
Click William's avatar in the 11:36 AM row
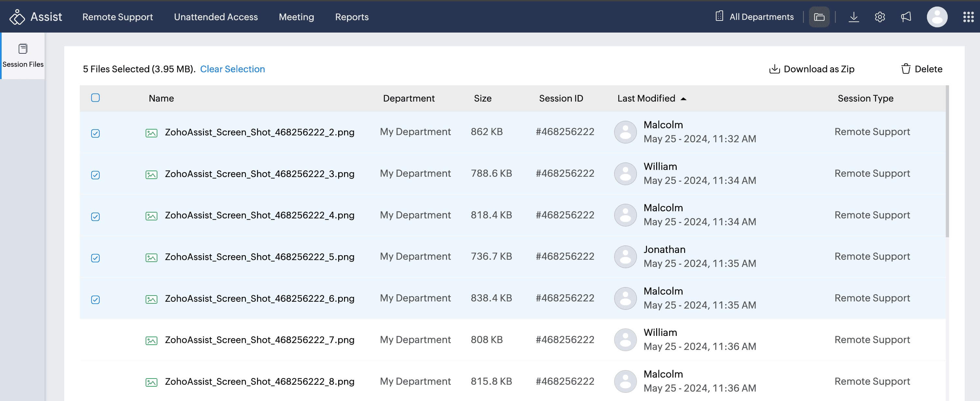626,340
